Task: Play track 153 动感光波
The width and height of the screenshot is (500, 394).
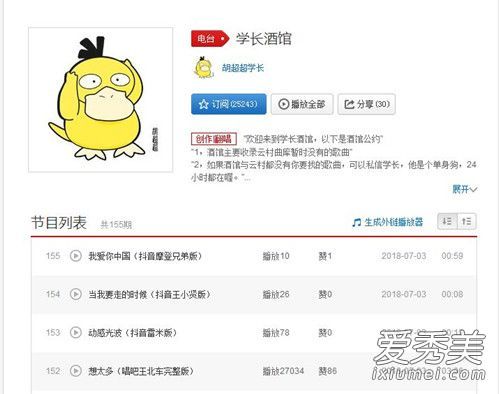Action: pos(76,333)
